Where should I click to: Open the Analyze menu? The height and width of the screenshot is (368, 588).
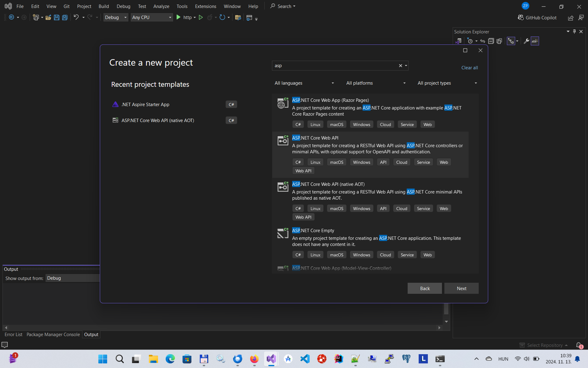(161, 6)
